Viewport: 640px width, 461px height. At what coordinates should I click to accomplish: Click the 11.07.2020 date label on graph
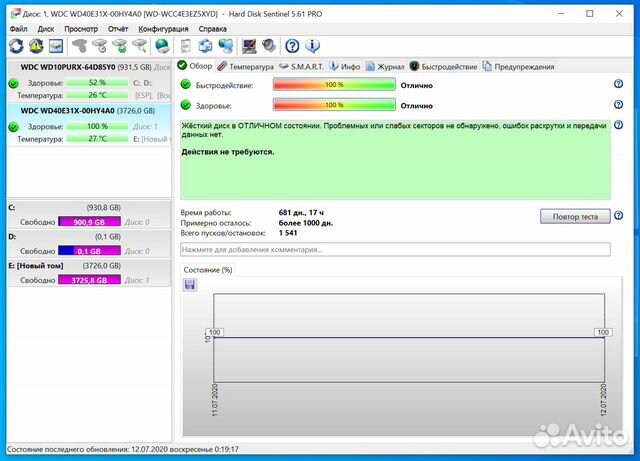point(215,400)
